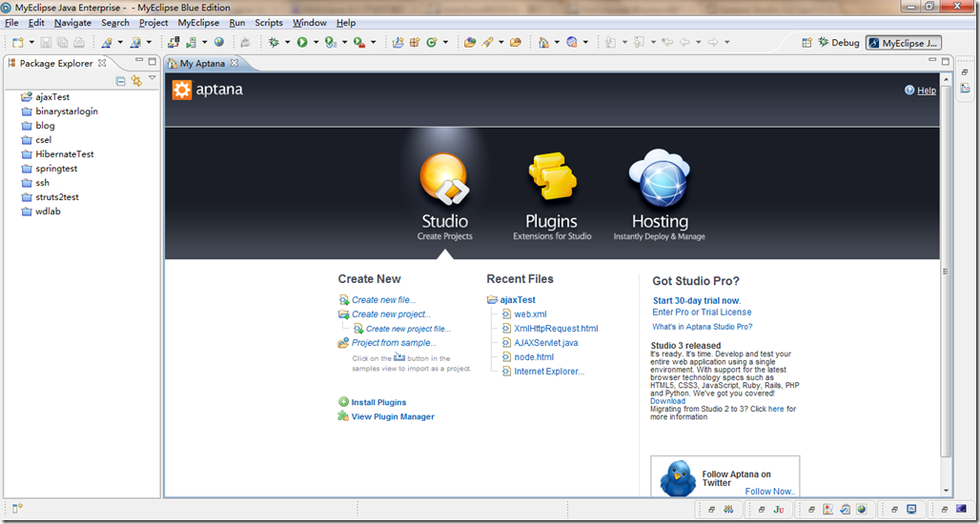Screen dimensions: 980x524
Task: Click the JUnit fast view icon
Action: [x=779, y=510]
